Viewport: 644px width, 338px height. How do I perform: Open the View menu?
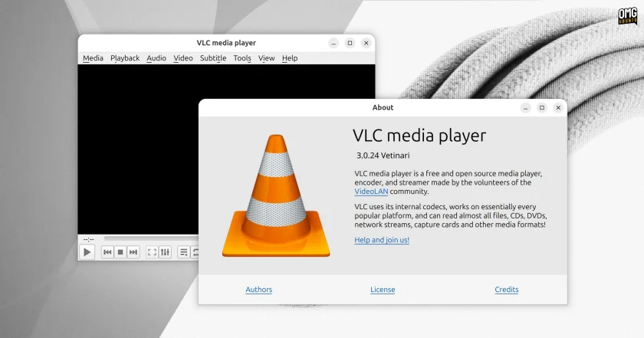coord(266,58)
